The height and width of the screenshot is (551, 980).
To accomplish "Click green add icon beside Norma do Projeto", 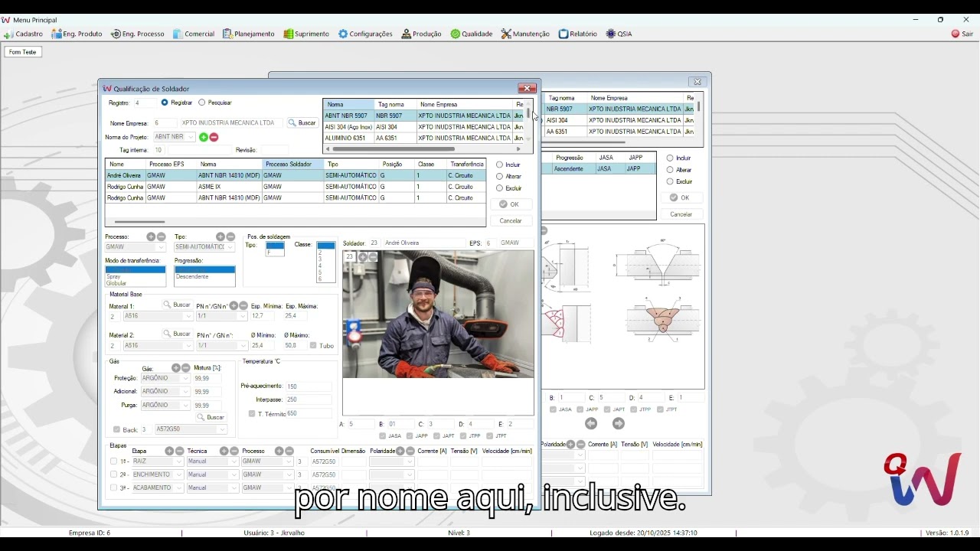I will 204,137.
